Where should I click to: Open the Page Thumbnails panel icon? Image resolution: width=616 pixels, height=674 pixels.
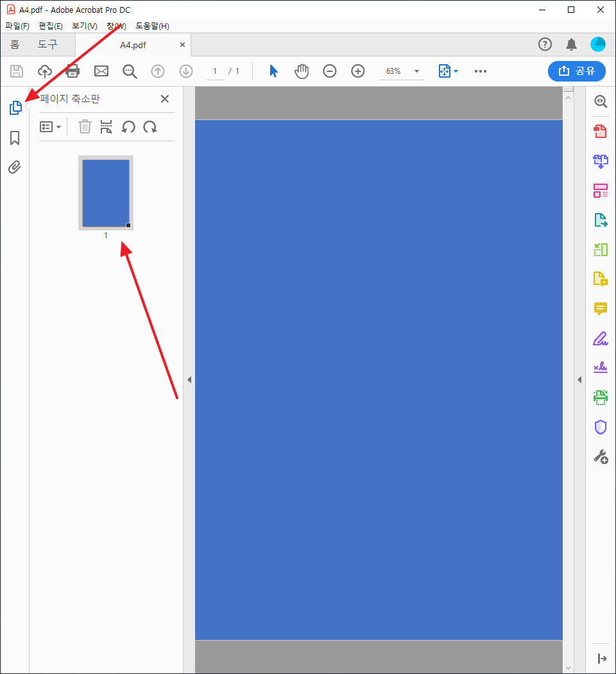pos(15,107)
